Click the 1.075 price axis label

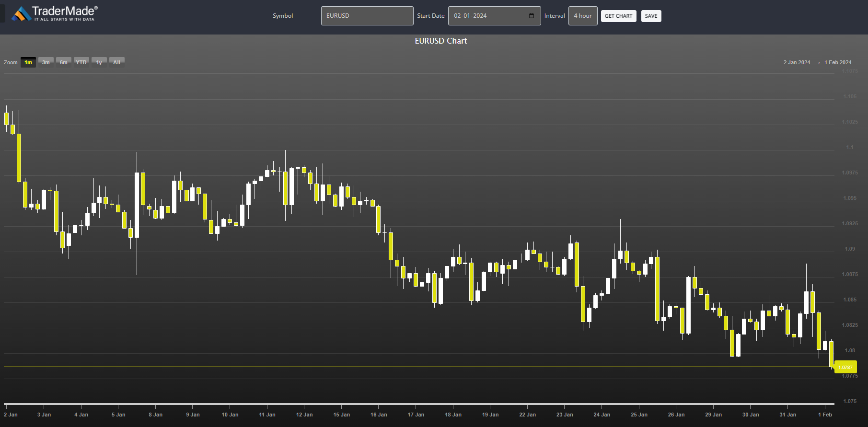(x=850, y=401)
